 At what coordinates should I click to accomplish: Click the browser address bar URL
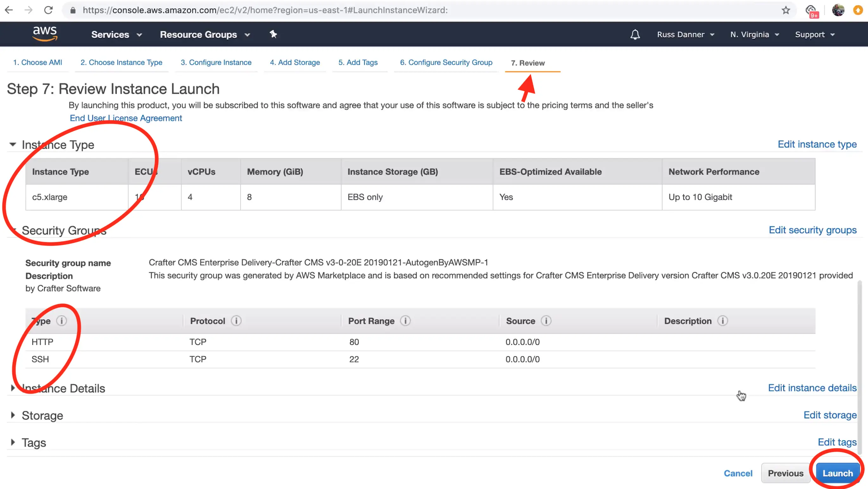pos(265,10)
